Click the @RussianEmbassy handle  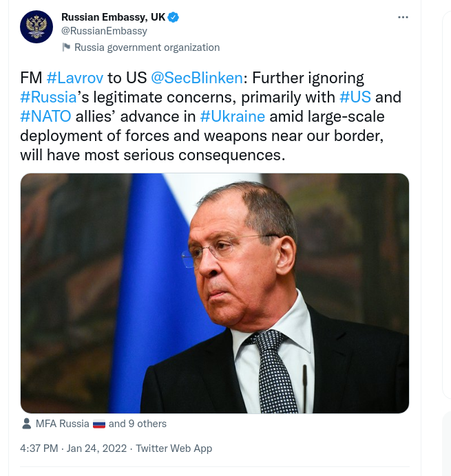[x=104, y=31]
